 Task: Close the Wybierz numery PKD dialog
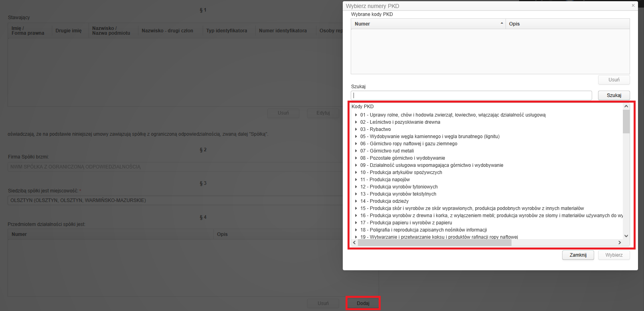633,6
